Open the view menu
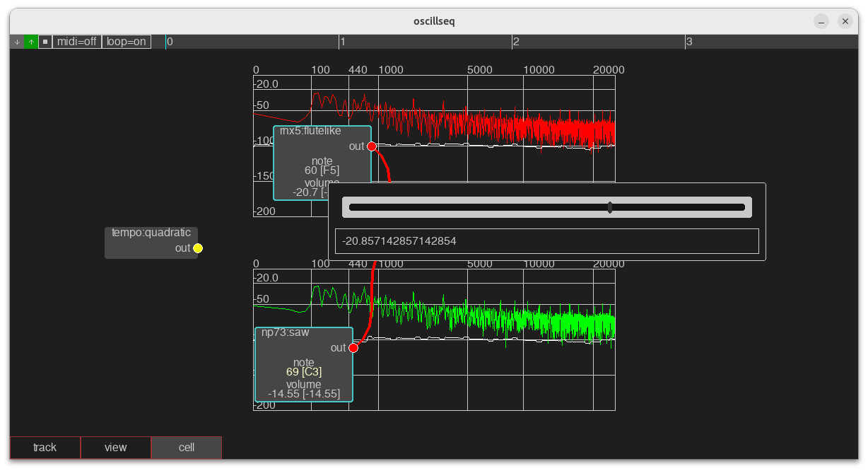This screenshot has width=868, height=471. tap(116, 448)
